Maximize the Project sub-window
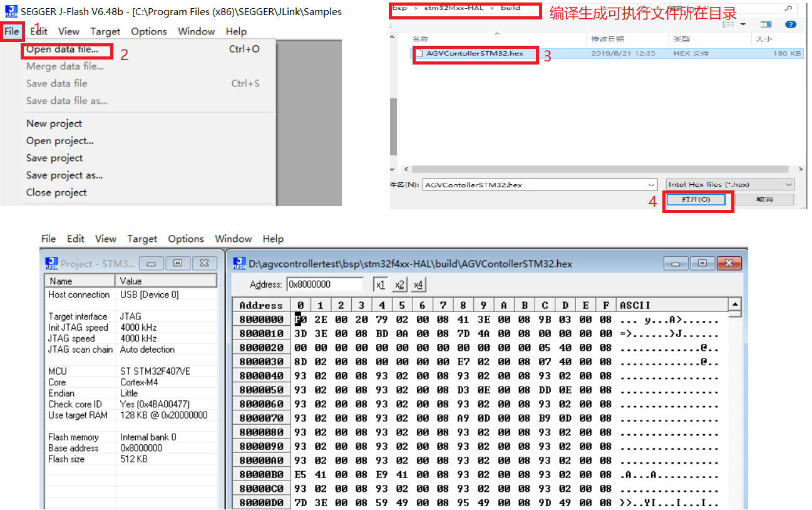The width and height of the screenshot is (812, 510). 178,264
